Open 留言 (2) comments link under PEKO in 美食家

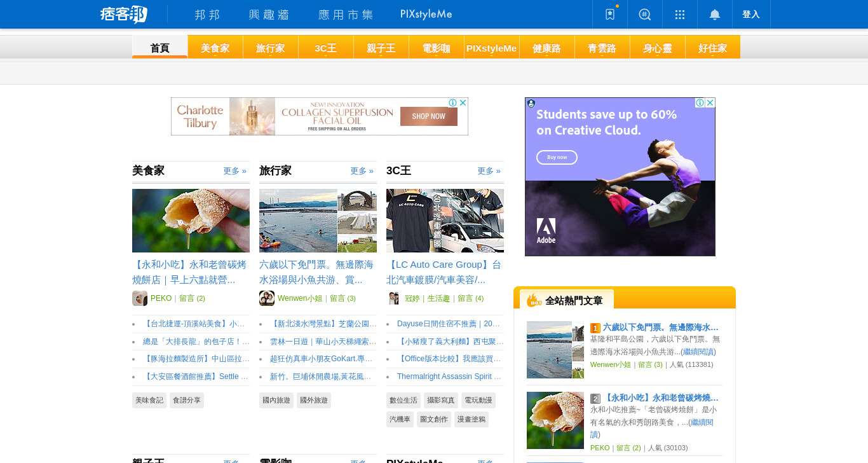(x=192, y=298)
